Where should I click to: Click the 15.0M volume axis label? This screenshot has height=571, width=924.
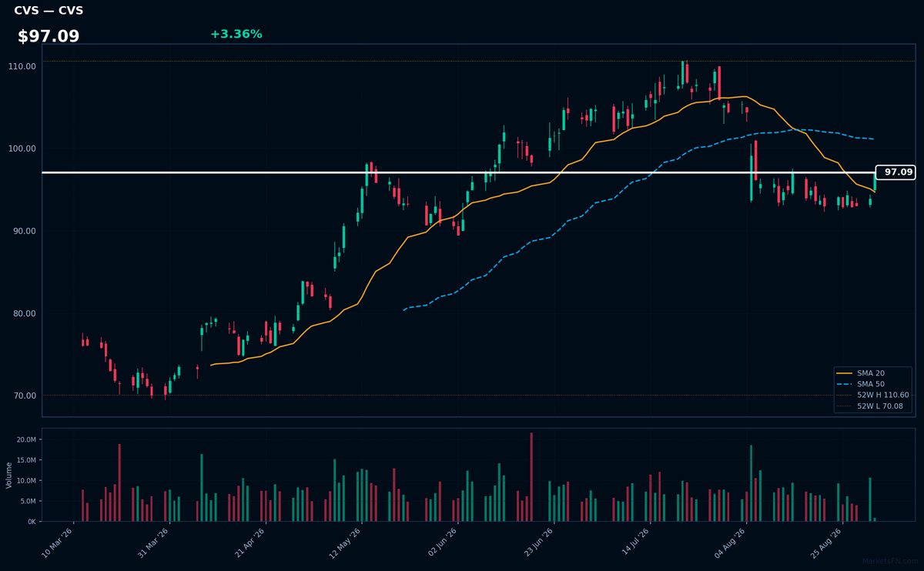[27, 460]
